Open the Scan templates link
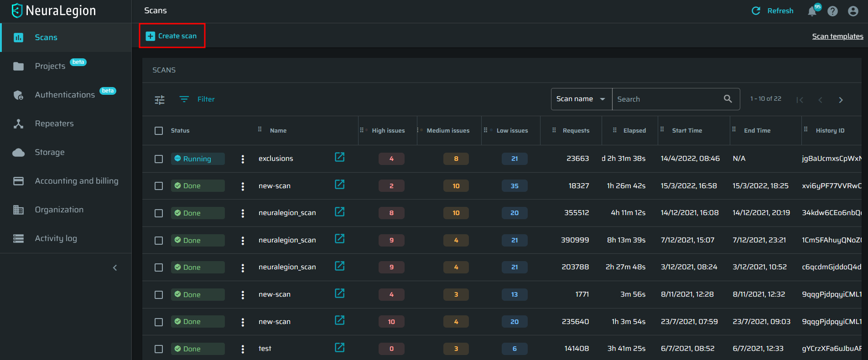Image resolution: width=868 pixels, height=360 pixels. pos(837,36)
